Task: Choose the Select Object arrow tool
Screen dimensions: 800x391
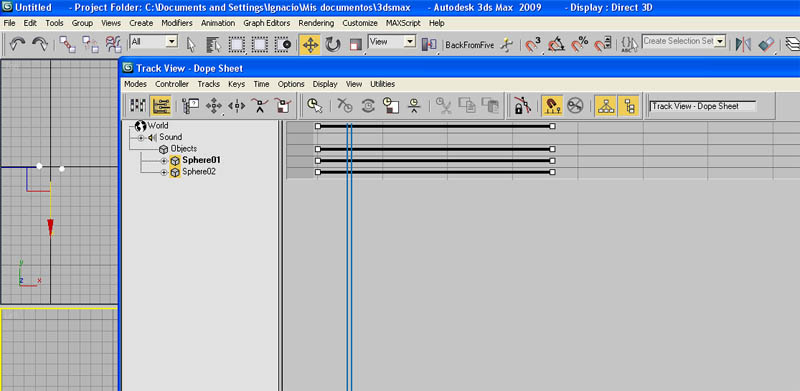Action: click(191, 45)
